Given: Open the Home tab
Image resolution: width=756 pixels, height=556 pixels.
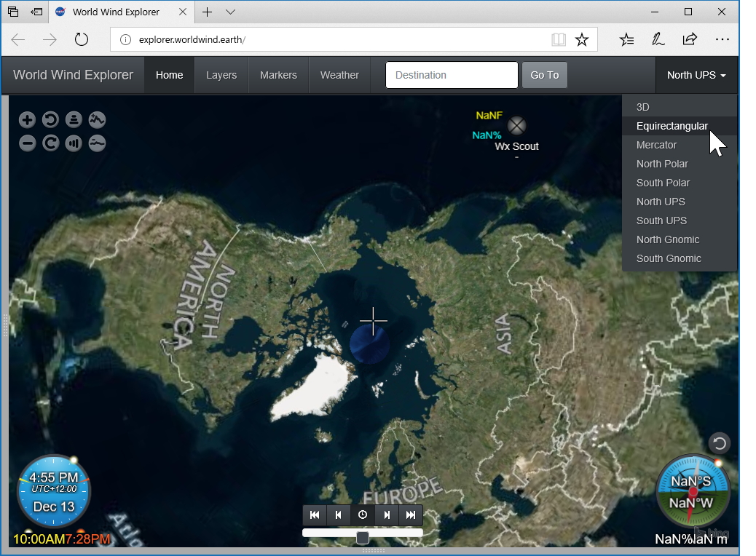Looking at the screenshot, I should coord(169,75).
